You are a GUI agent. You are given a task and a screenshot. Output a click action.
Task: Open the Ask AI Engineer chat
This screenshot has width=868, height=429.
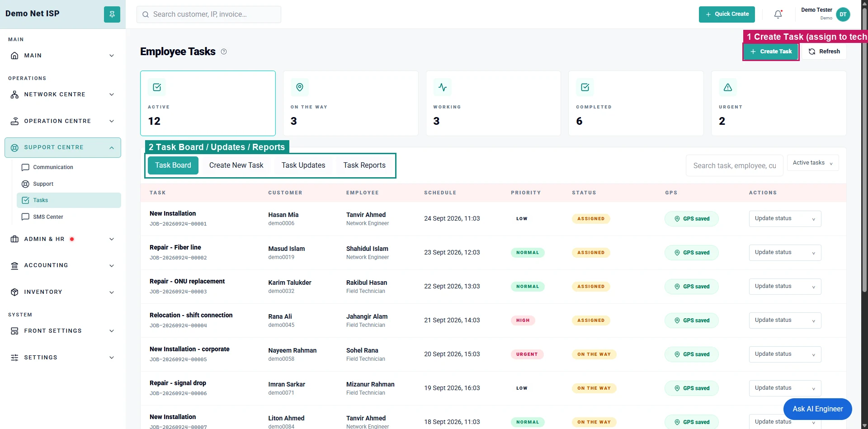pyautogui.click(x=818, y=409)
